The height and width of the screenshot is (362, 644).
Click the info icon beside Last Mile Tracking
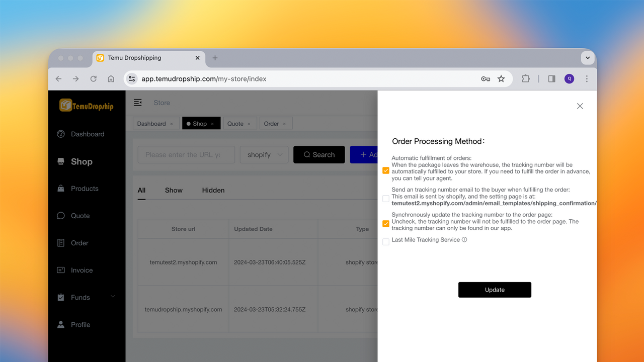pyautogui.click(x=464, y=240)
